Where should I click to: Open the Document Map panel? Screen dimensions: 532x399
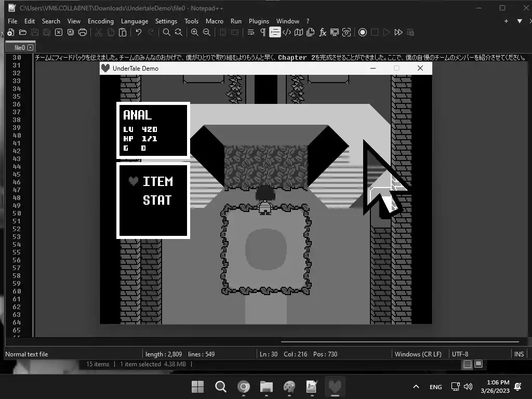tap(299, 32)
